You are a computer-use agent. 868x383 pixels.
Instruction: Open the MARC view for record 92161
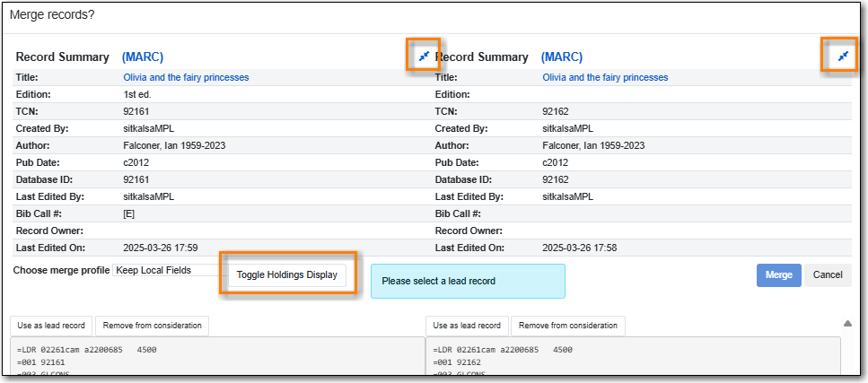click(143, 57)
